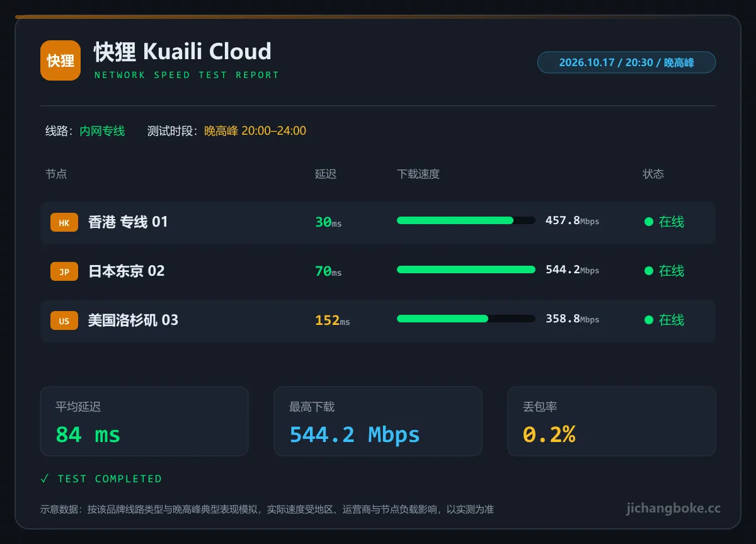The width and height of the screenshot is (756, 544).
Task: Select the JP region badge
Action: click(64, 271)
